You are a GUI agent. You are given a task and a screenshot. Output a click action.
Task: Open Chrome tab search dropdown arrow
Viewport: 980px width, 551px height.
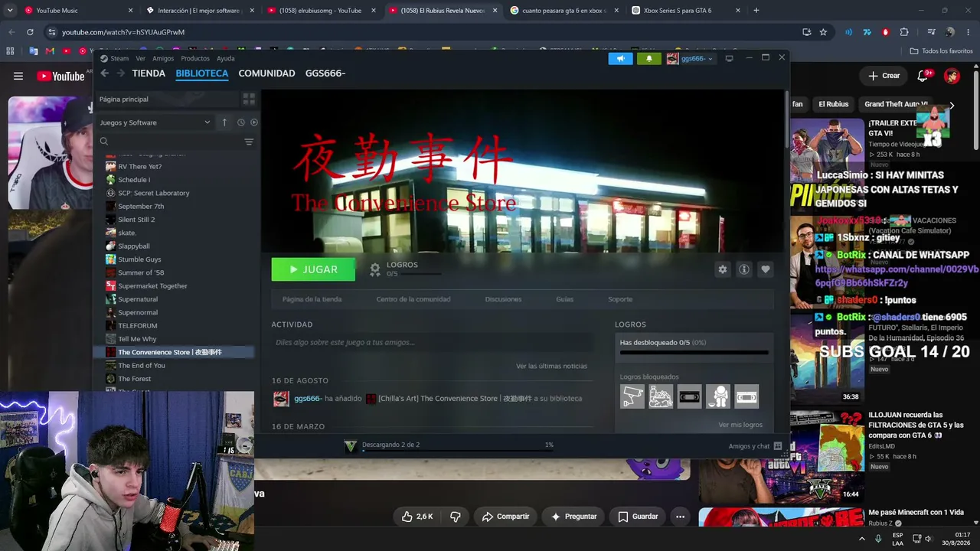click(11, 11)
